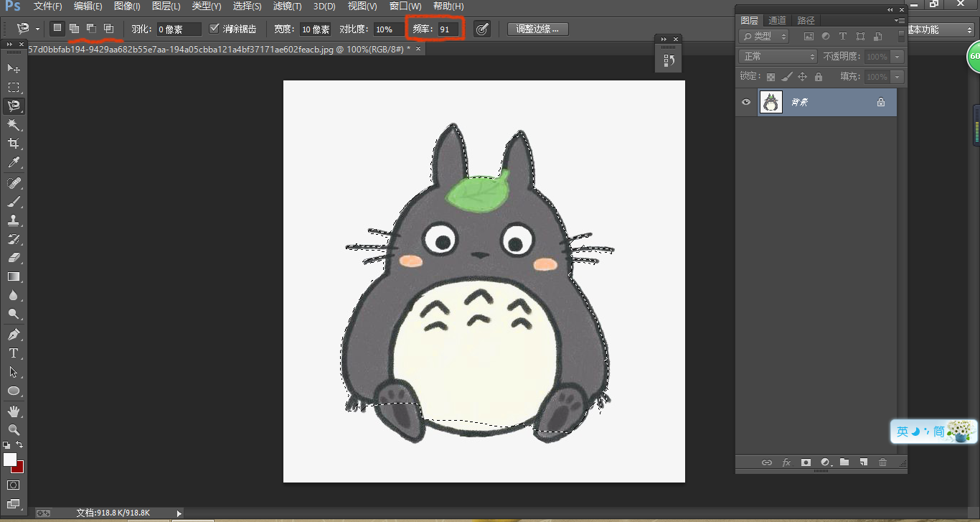Viewport: 980px width, 522px height.
Task: Select the Pen tool
Action: click(x=14, y=335)
